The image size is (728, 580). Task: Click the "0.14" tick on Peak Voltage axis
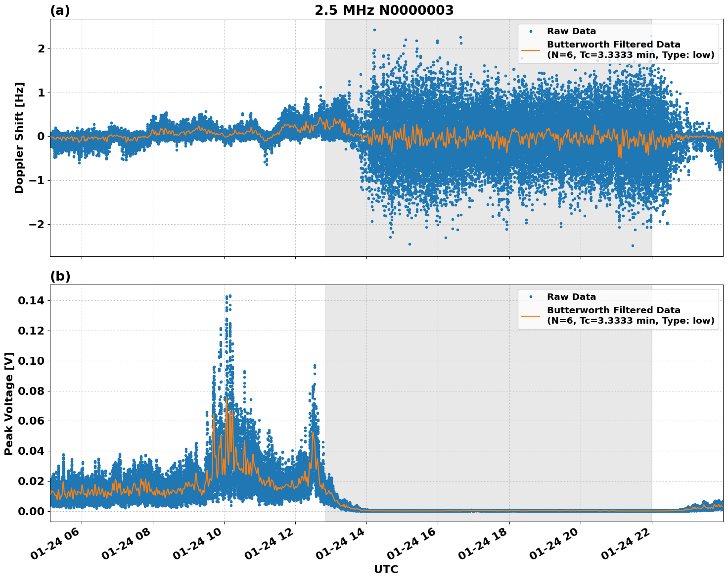(x=31, y=301)
